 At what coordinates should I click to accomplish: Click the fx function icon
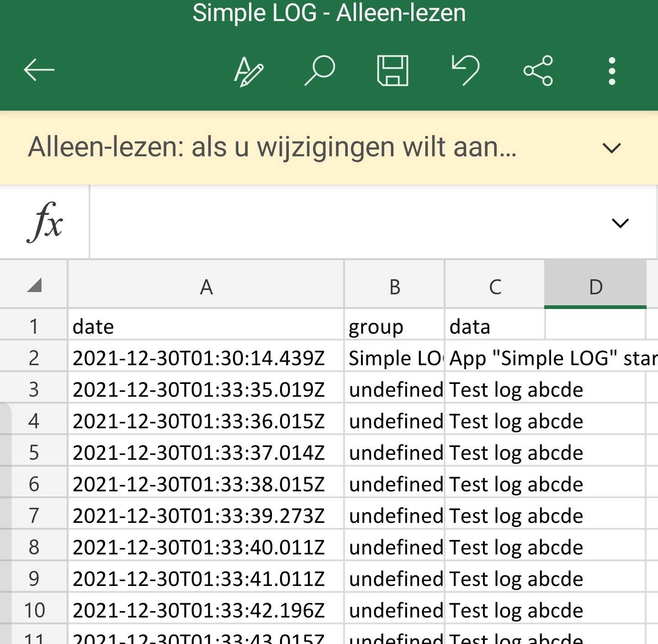click(x=45, y=223)
